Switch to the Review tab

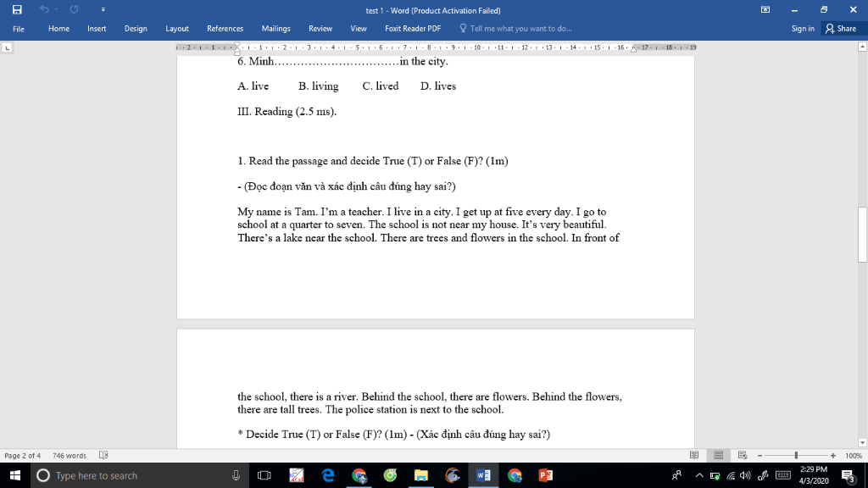point(320,29)
